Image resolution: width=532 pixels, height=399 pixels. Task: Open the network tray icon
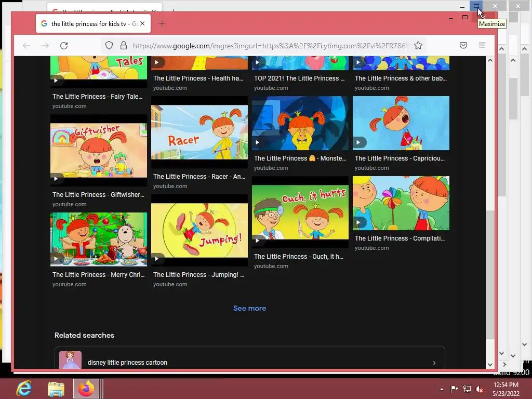click(467, 389)
